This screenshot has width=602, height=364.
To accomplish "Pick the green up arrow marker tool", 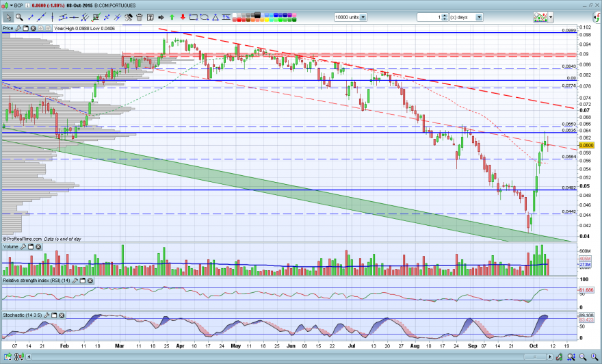I will click(x=172, y=17).
